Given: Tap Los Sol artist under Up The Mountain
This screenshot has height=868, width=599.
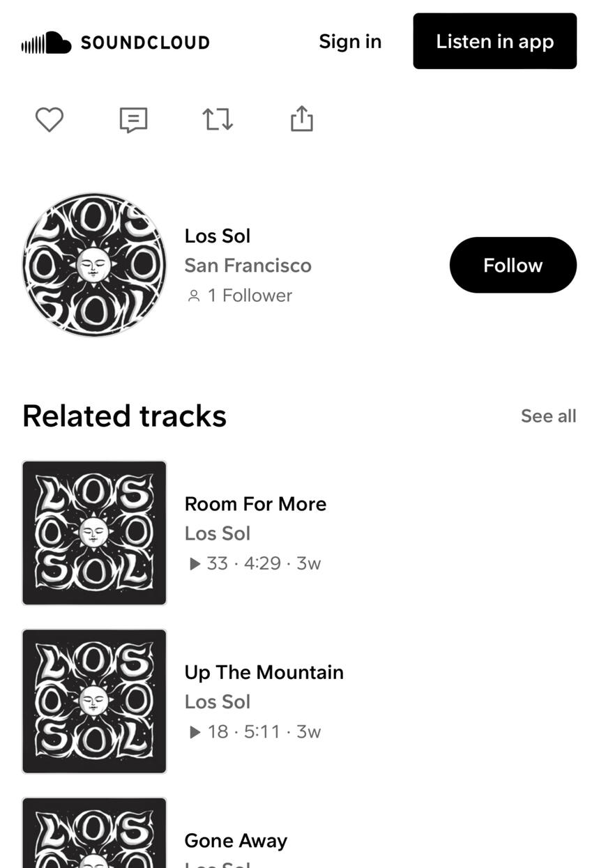Looking at the screenshot, I should point(217,701).
